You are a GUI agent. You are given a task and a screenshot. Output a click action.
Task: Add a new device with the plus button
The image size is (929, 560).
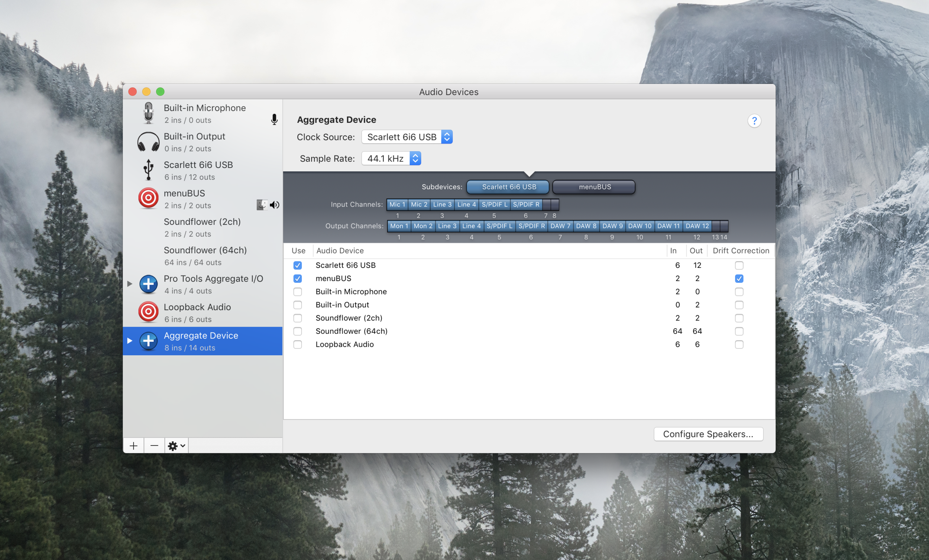[133, 446]
